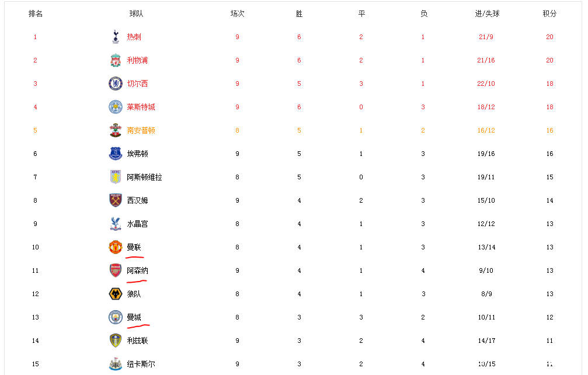Image resolution: width=588 pixels, height=375 pixels.
Task: Open the 利物浦 team link
Action: (x=137, y=60)
